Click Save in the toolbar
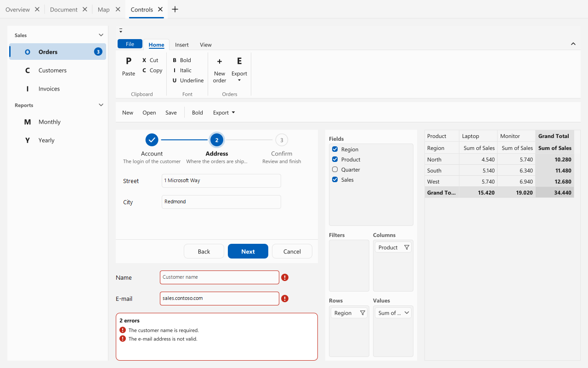The image size is (588, 368). [171, 113]
